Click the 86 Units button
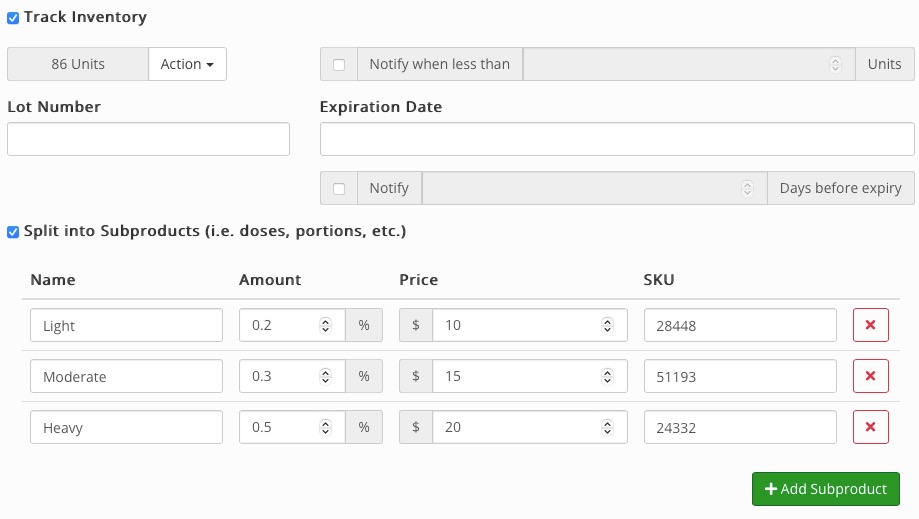919x519 pixels. coord(78,64)
